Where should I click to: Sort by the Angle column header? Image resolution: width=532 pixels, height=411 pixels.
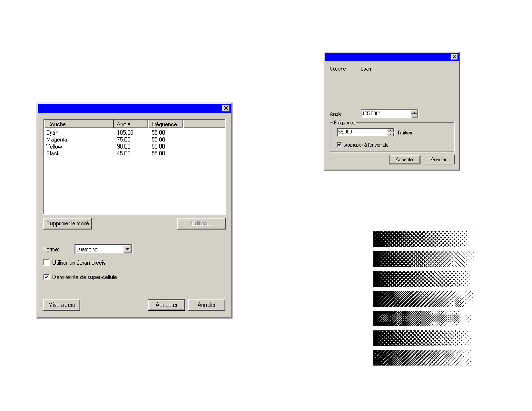[x=131, y=124]
